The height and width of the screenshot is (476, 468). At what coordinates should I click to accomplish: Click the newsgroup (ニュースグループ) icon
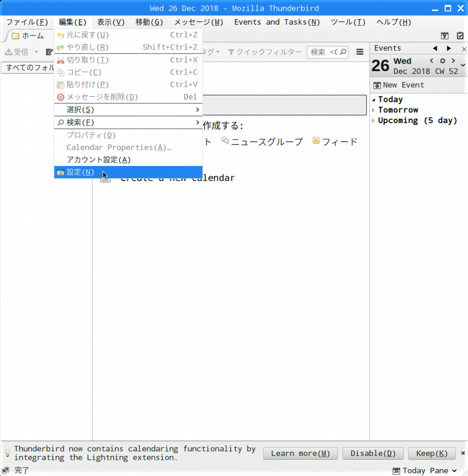pos(225,140)
